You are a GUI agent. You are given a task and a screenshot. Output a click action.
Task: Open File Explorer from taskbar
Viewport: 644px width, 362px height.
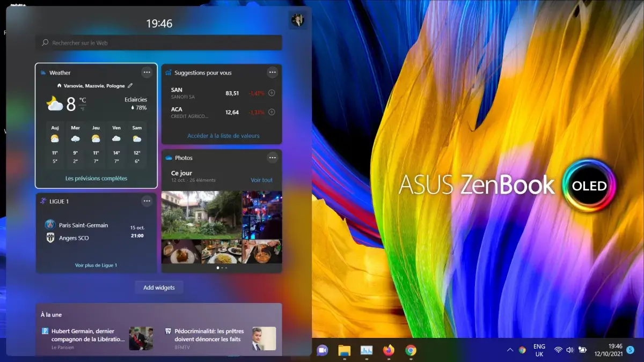click(x=344, y=350)
